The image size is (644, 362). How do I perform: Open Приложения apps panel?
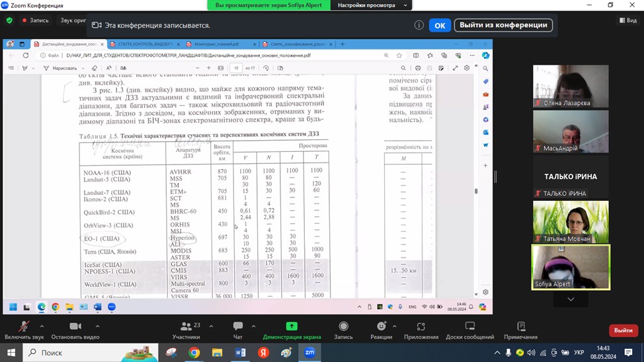[x=421, y=330]
